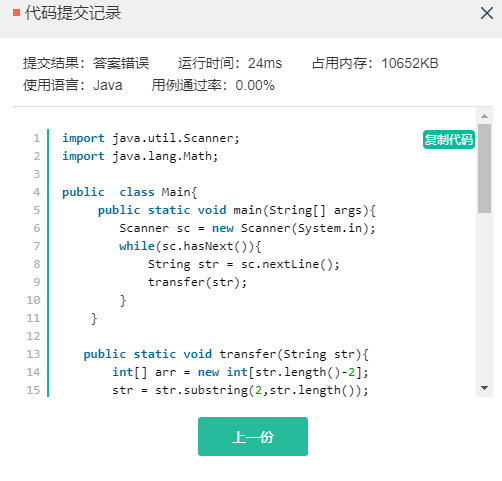Click the 复制代码 button
The width and height of the screenshot is (502, 481).
449,139
